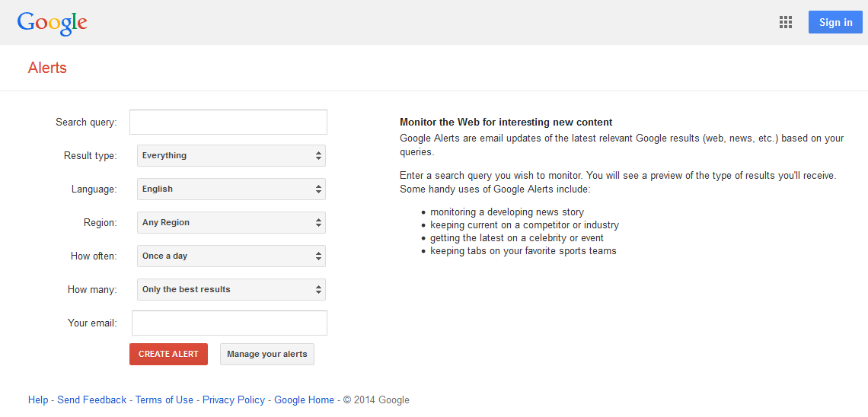868x417 pixels.
Task: Click the Search query text field
Action: pos(228,123)
